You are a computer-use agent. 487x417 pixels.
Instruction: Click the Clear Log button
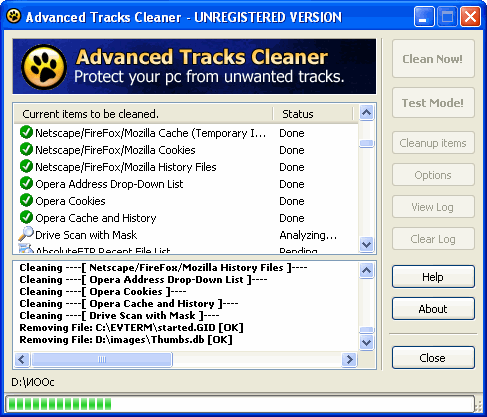(433, 239)
